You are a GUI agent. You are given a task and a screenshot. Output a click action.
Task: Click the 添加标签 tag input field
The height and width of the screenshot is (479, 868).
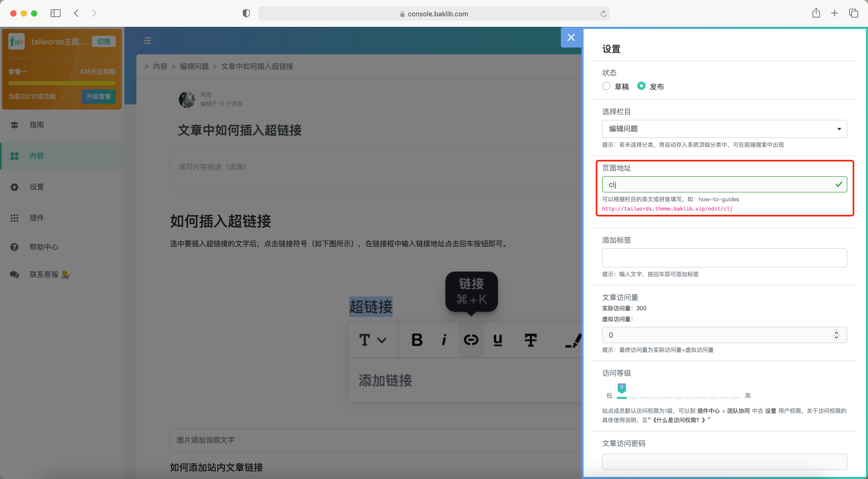(724, 258)
